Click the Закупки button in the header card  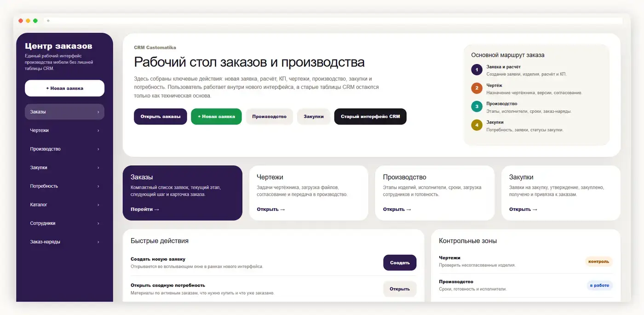click(314, 117)
